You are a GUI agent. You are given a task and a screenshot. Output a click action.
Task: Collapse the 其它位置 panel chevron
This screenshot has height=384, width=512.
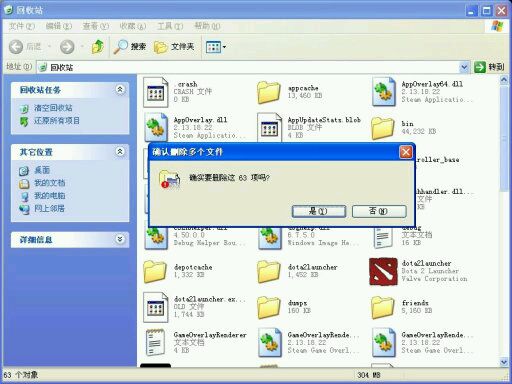click(x=120, y=152)
